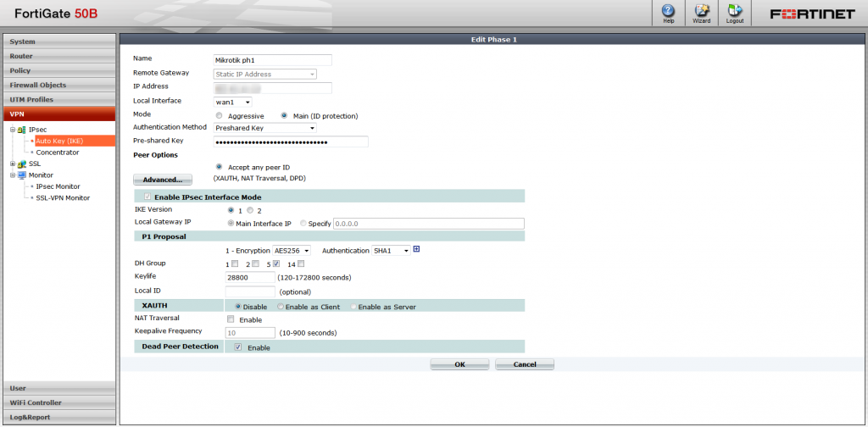
Task: Check DH Group 2 box
Action: pos(255,263)
